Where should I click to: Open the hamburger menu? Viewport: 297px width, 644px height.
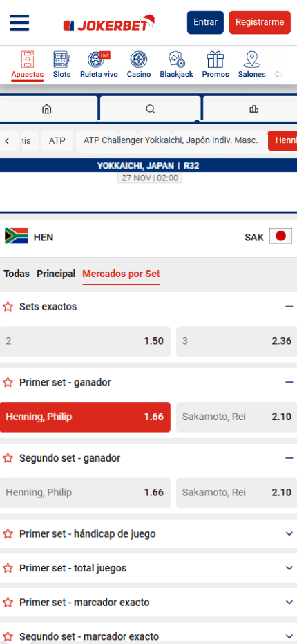pyautogui.click(x=19, y=23)
